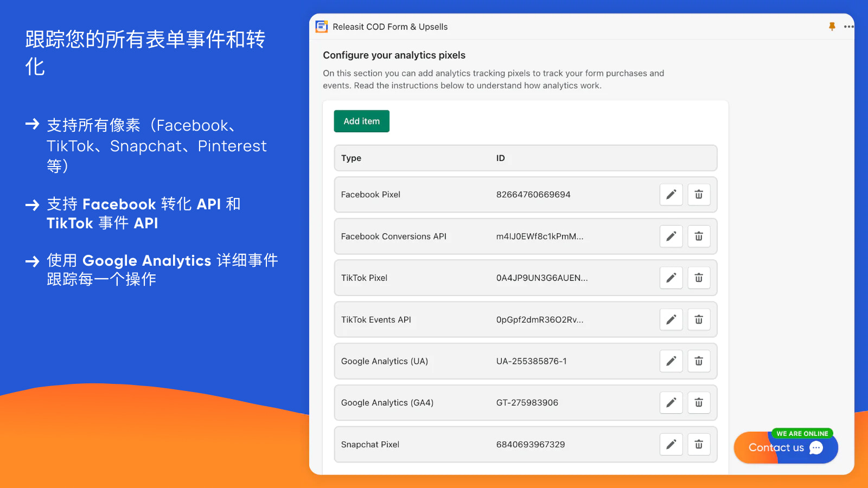Click the Type column header
Image resolution: width=868 pixels, height=488 pixels.
(x=351, y=158)
